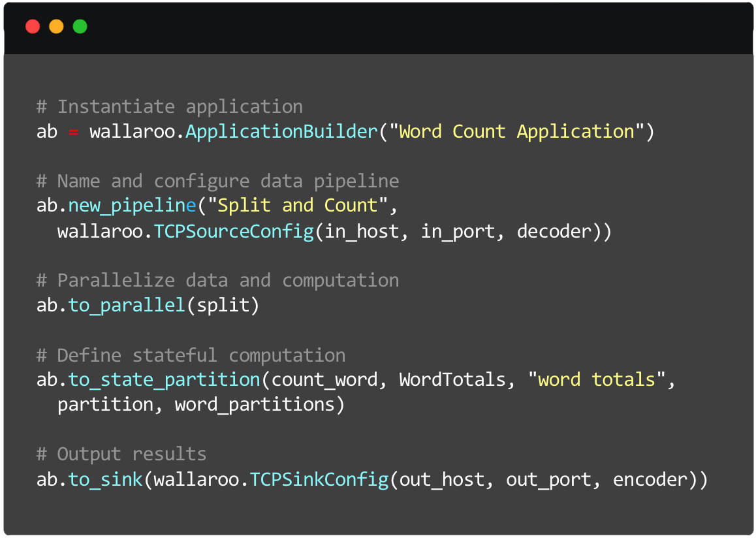Click the out_port argument
The height and width of the screenshot is (538, 756).
548,480
